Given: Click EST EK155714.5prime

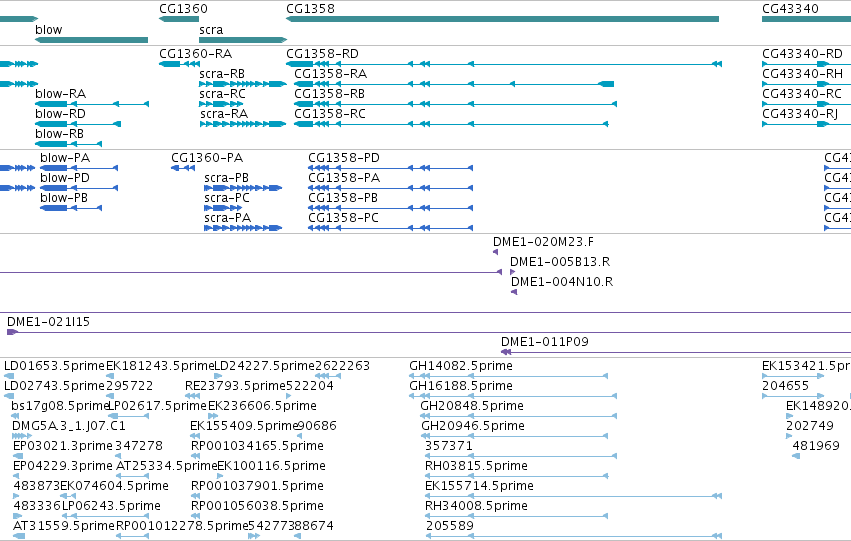Looking at the screenshot, I should [479, 486].
